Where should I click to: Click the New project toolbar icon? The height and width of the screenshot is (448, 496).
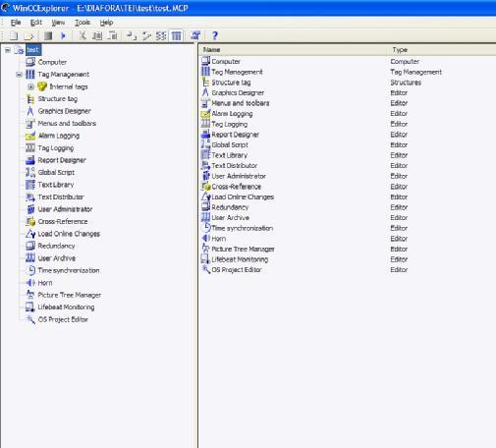coord(14,35)
